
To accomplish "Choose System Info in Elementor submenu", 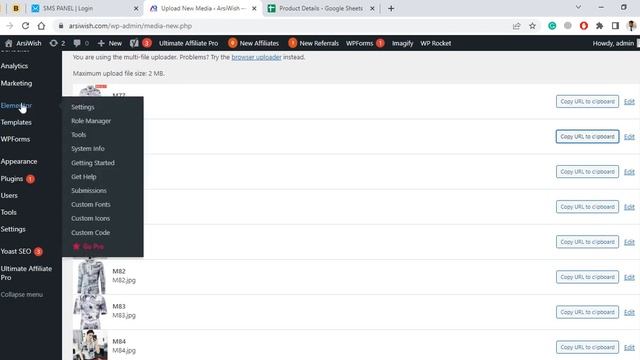I will (88, 149).
